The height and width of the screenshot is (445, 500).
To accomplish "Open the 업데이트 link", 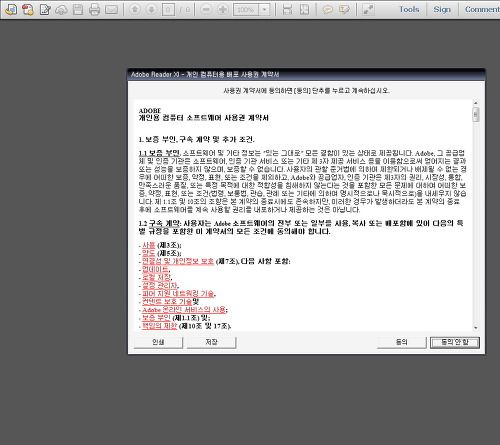I will point(156,269).
